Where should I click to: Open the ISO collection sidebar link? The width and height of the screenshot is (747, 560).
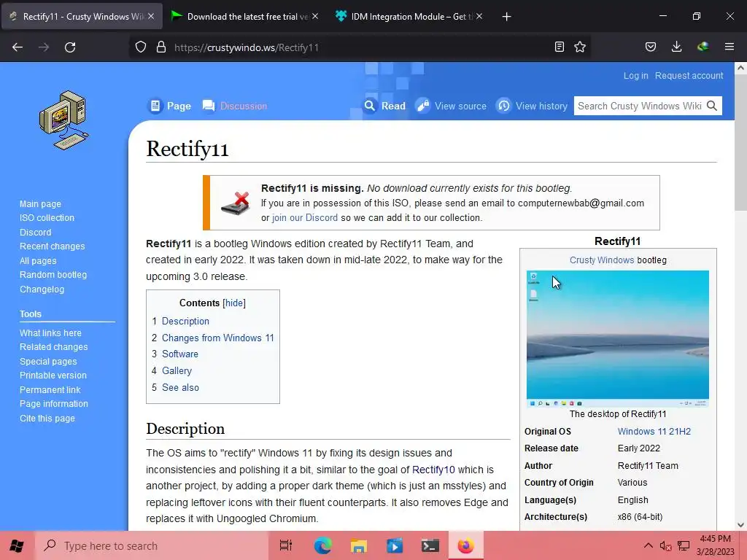pyautogui.click(x=47, y=217)
